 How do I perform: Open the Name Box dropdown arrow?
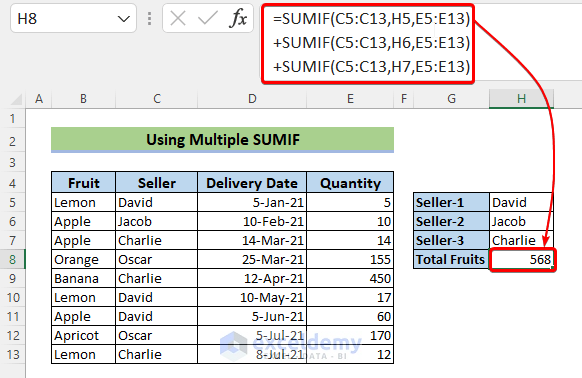click(x=124, y=19)
